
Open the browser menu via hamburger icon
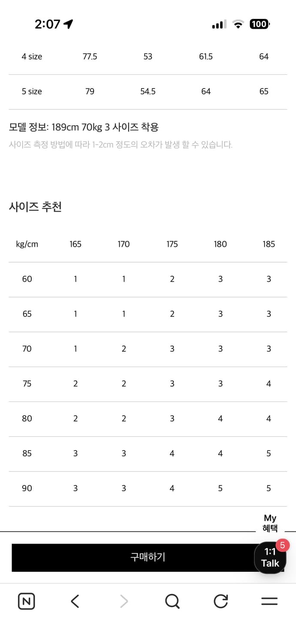pyautogui.click(x=269, y=601)
